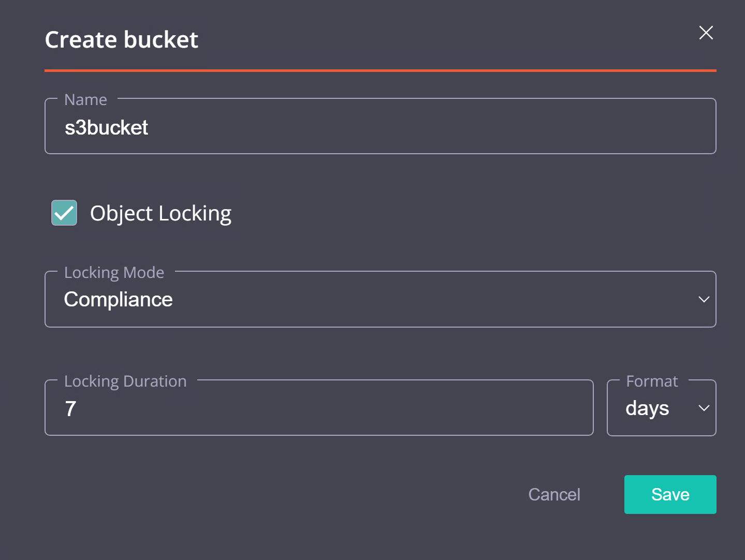Click the 'Locking Duration' field label

[125, 381]
